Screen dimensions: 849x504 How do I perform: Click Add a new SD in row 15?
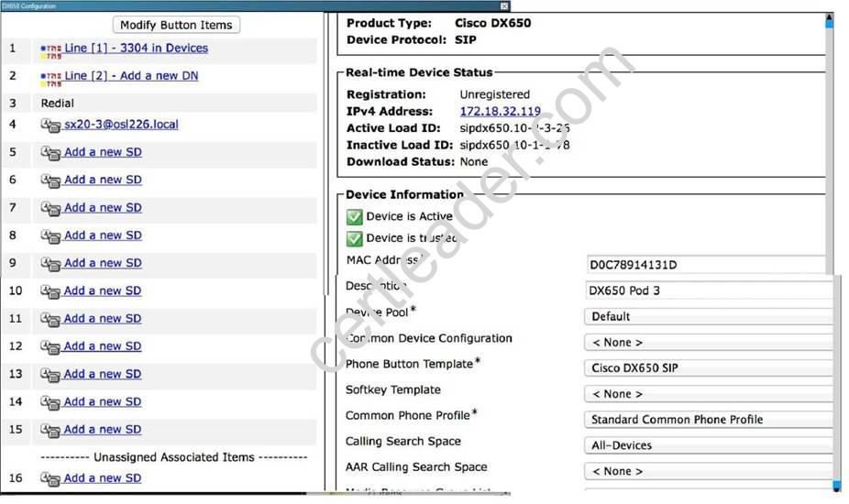pyautogui.click(x=103, y=429)
